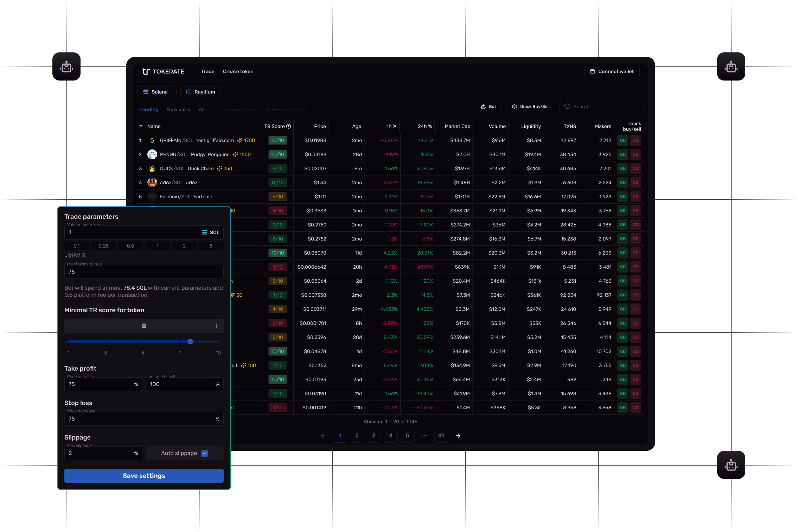The width and height of the screenshot is (798, 532).
Task: Select the 0.5 volume preset
Action: pos(130,246)
